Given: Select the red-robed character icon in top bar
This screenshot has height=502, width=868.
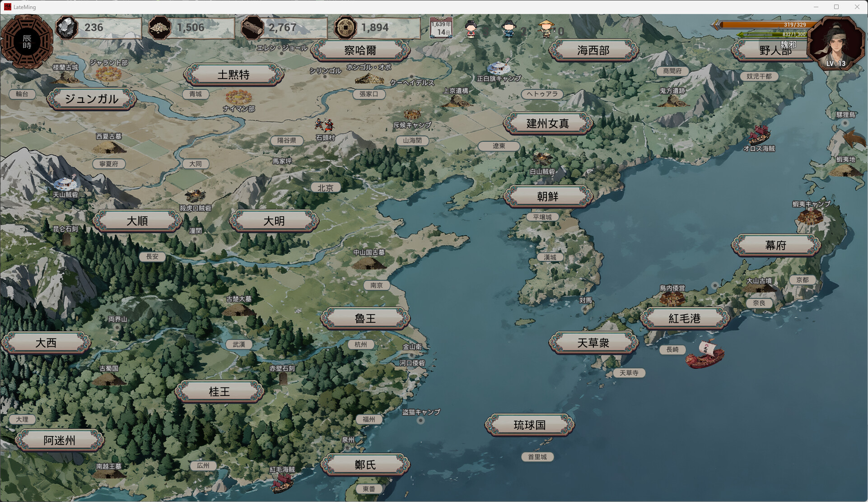Looking at the screenshot, I should coord(471,29).
